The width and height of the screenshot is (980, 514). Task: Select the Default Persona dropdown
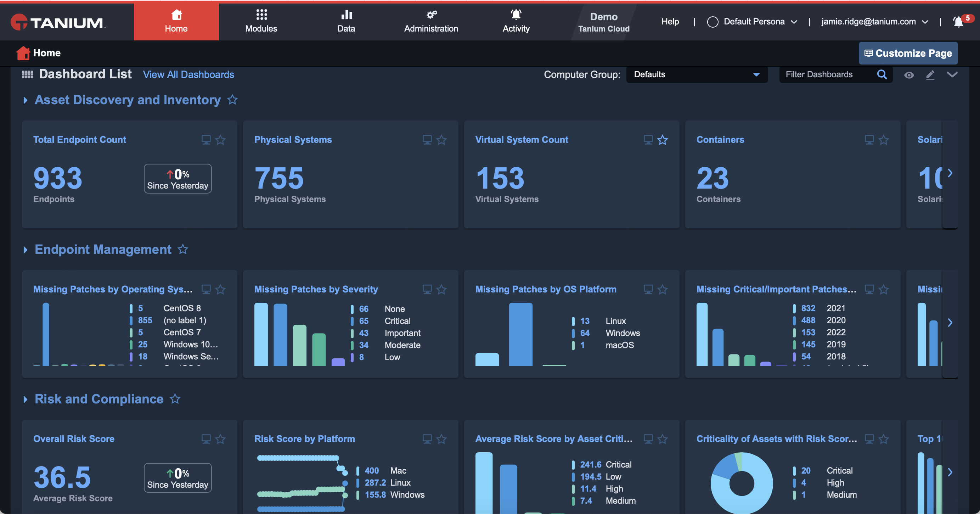coord(754,21)
